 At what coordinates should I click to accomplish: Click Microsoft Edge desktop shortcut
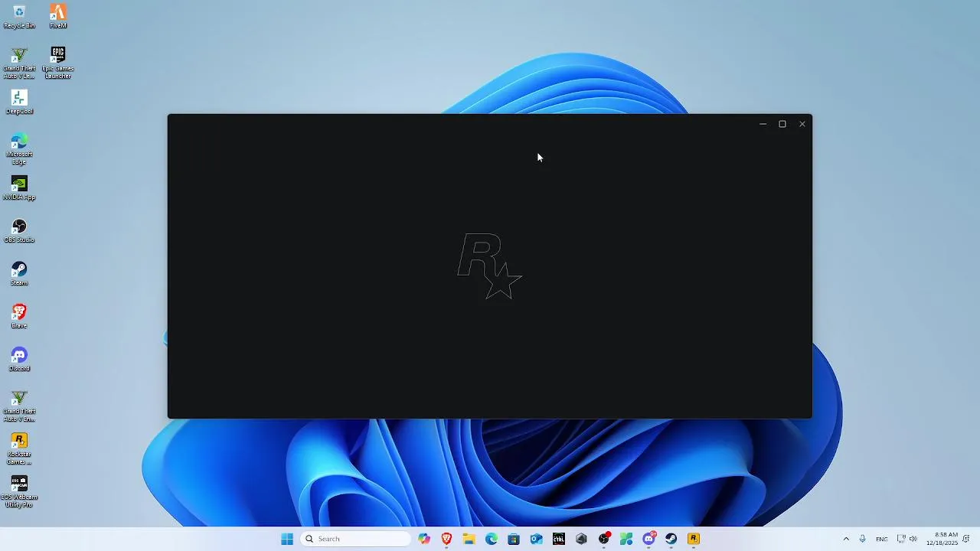19,148
